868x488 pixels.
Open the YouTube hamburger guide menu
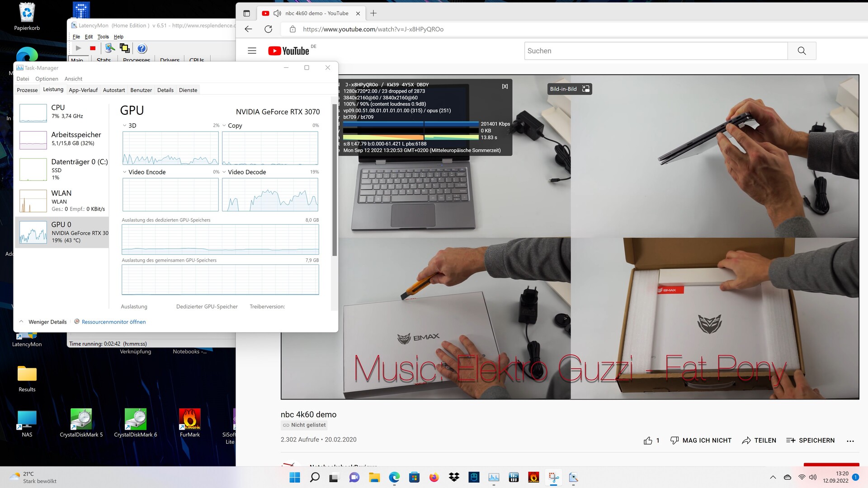point(252,51)
